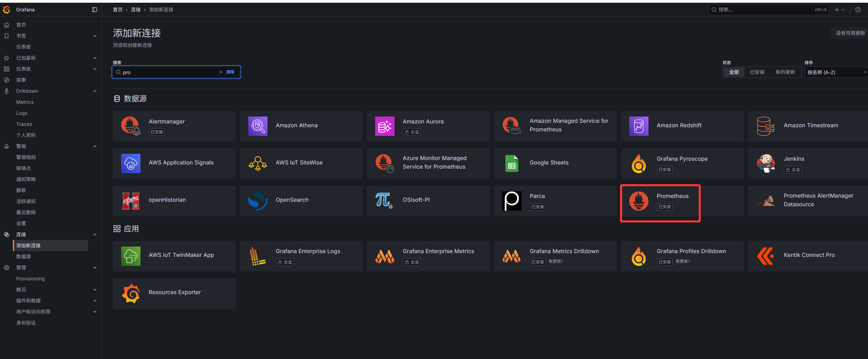Open Grafana Enterprise Metrics app card
Viewport: 868px width, 359px height.
[428, 256]
